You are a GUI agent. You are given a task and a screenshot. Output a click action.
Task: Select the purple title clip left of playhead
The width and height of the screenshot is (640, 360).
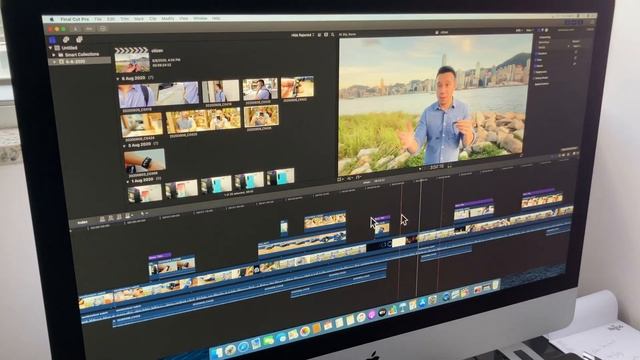coord(382,218)
